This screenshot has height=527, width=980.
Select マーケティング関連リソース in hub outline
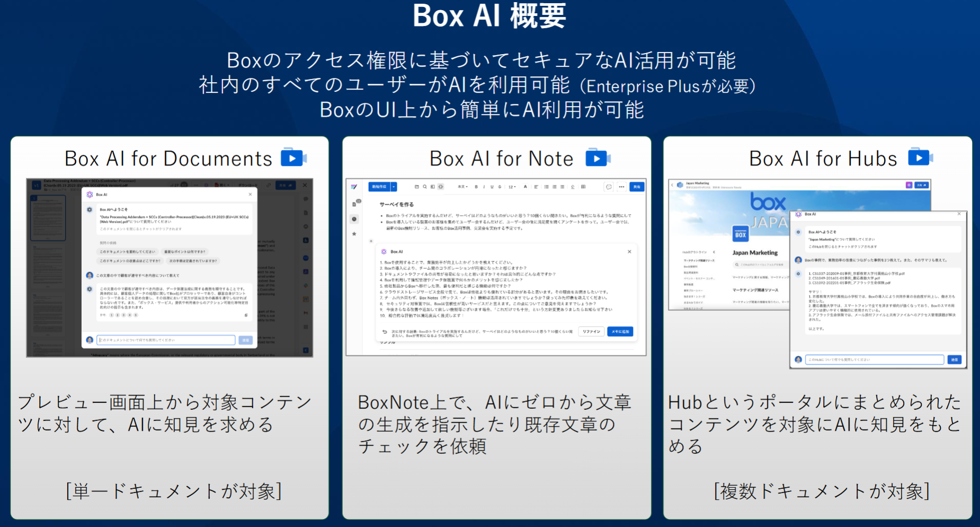pos(699,260)
